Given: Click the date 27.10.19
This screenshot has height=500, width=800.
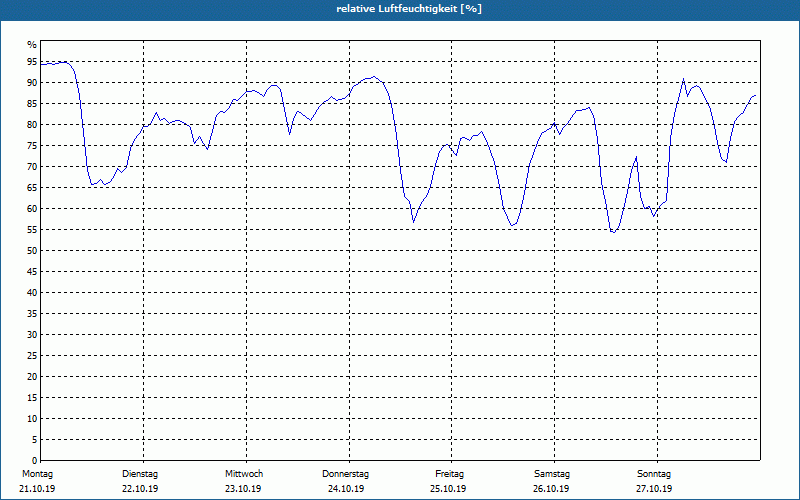Looking at the screenshot, I should click(x=654, y=489).
